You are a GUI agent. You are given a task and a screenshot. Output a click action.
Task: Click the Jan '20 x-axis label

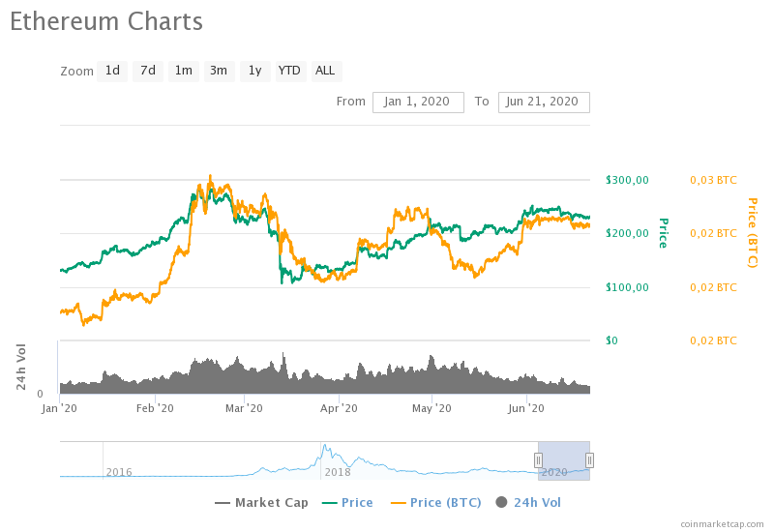pos(59,408)
